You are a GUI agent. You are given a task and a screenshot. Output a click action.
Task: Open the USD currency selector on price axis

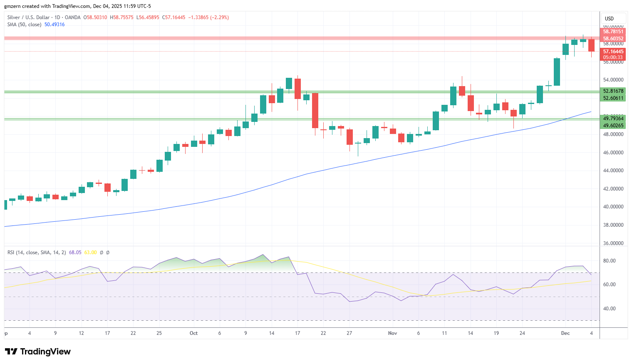pyautogui.click(x=613, y=18)
